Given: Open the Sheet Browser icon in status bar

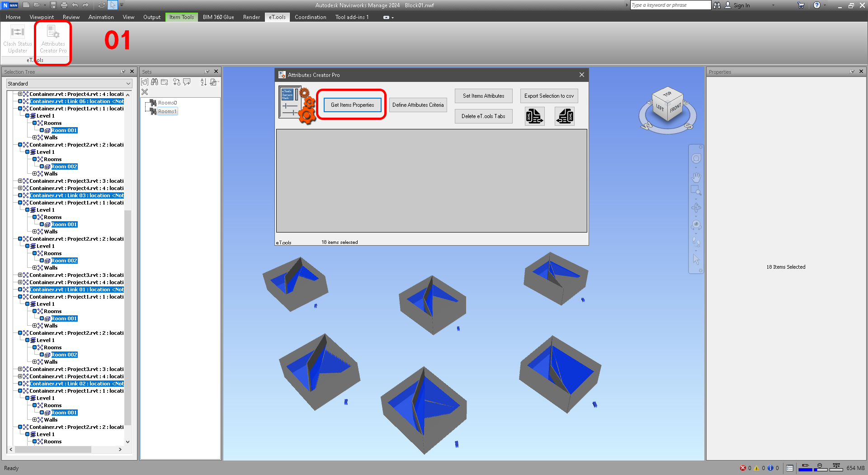Looking at the screenshot, I should tap(790, 468).
